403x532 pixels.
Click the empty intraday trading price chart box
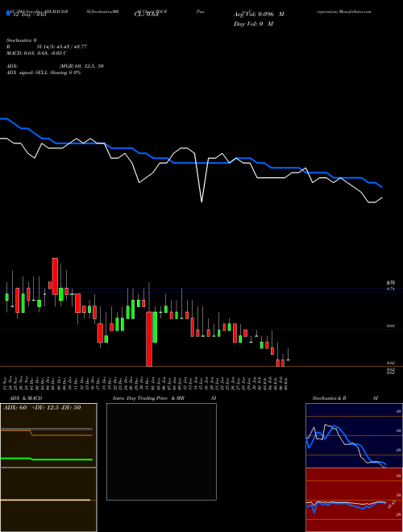(x=161, y=451)
